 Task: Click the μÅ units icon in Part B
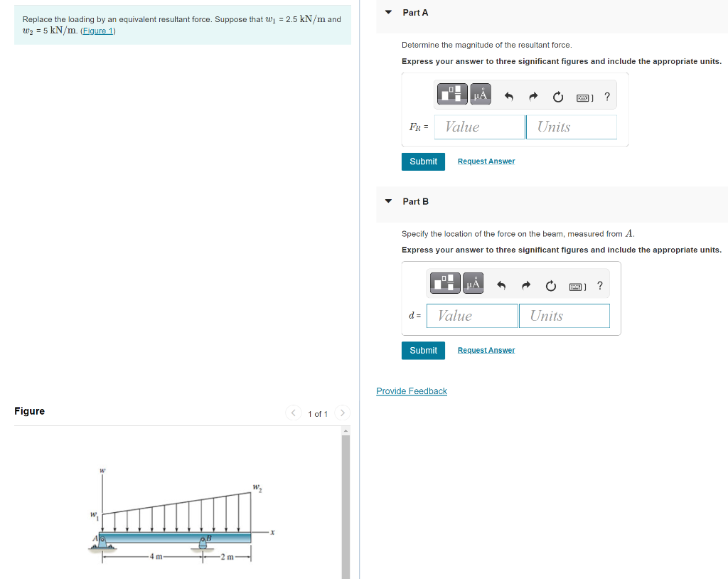point(472,282)
